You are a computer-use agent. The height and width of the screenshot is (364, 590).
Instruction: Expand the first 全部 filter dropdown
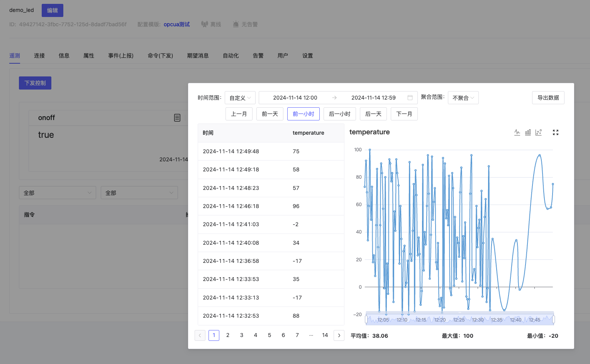point(58,193)
